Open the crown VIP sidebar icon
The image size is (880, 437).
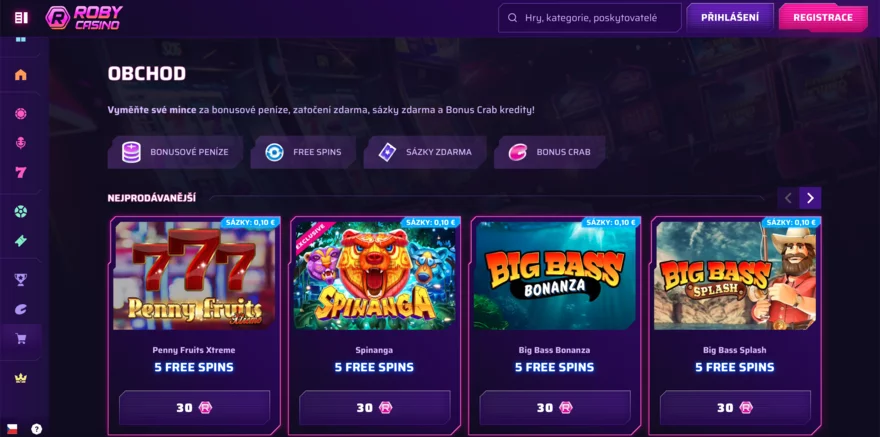coord(21,378)
